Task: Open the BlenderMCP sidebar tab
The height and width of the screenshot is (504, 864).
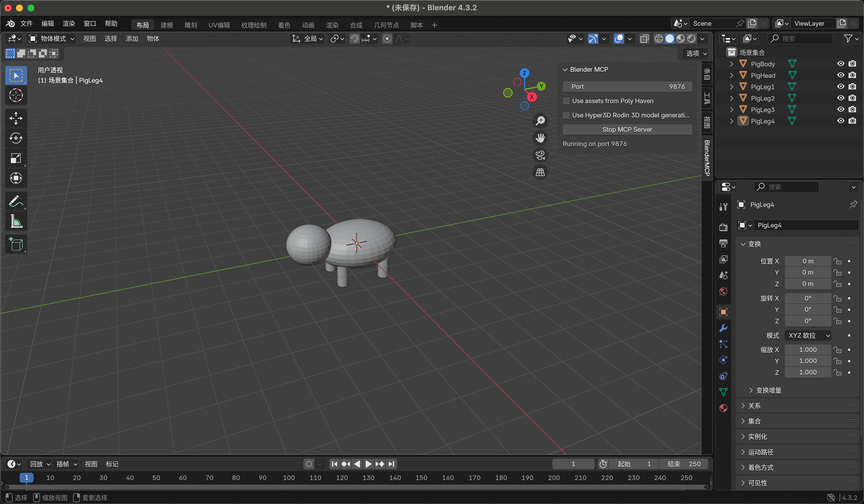Action: [x=707, y=158]
